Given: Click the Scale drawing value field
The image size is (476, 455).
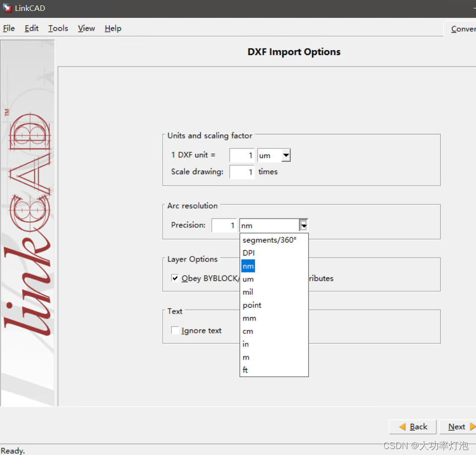Looking at the screenshot, I should (241, 172).
